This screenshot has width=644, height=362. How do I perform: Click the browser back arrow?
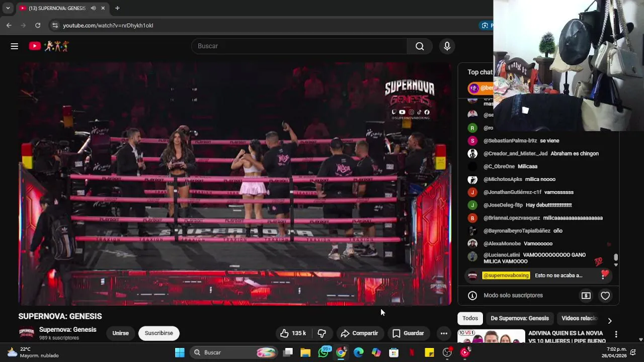9,25
